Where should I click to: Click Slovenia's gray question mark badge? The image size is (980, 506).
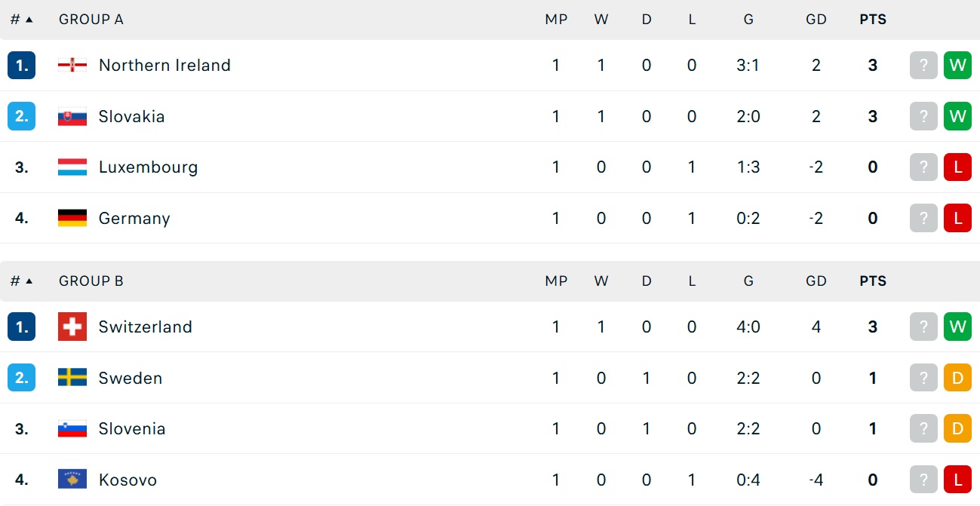923,428
